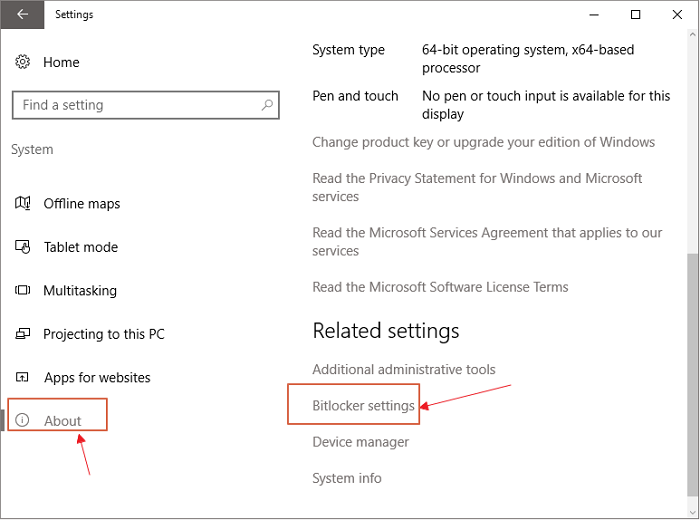Image resolution: width=700 pixels, height=520 pixels.
Task: Click the Projecting to this PC icon
Action: tap(23, 334)
